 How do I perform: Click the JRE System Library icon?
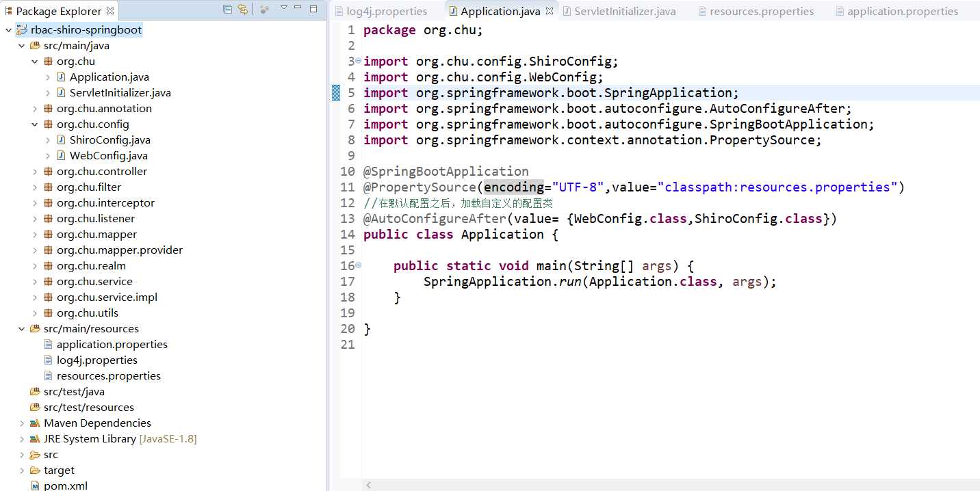coord(35,439)
